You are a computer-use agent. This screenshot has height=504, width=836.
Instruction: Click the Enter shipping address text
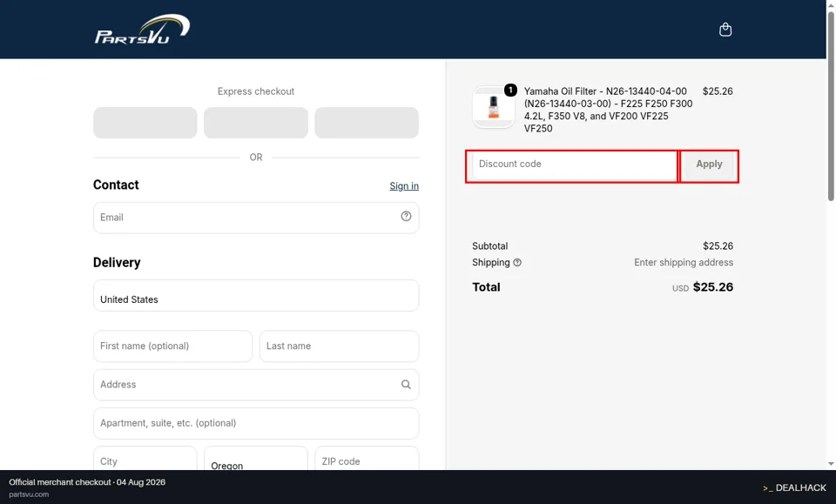coord(684,263)
